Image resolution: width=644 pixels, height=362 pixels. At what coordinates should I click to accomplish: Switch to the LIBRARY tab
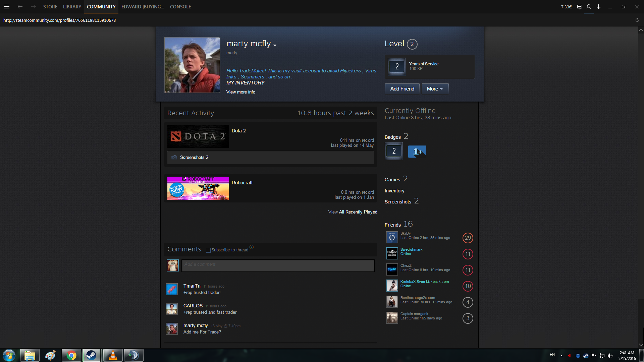(72, 7)
